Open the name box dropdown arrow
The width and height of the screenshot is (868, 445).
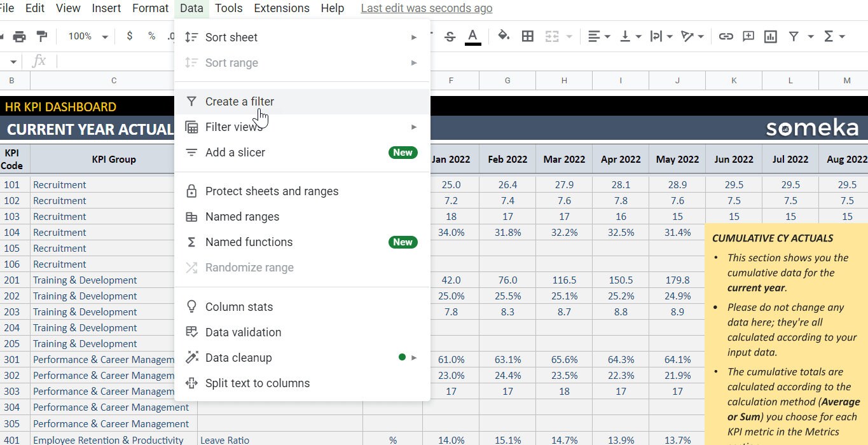coord(13,61)
